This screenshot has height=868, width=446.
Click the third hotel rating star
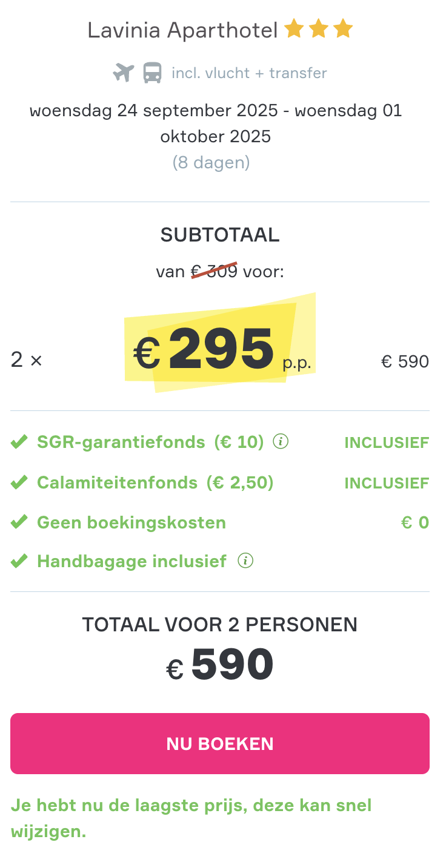(342, 29)
